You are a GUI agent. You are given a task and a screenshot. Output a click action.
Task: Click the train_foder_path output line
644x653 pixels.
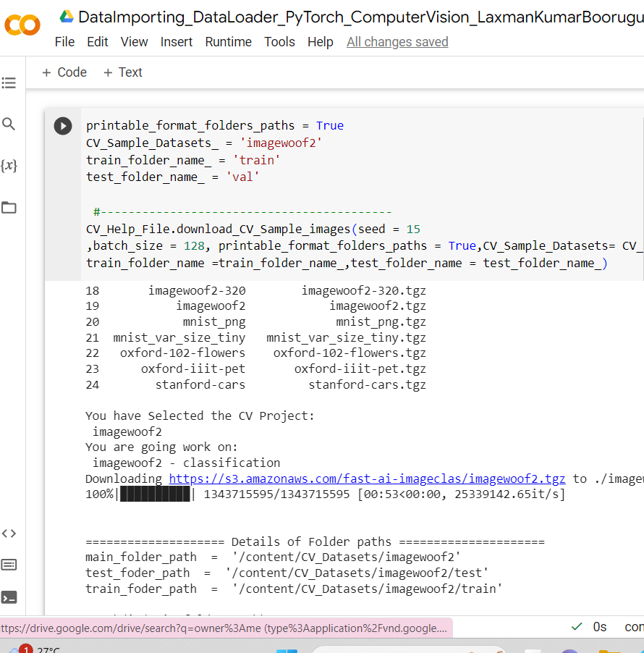pos(294,589)
